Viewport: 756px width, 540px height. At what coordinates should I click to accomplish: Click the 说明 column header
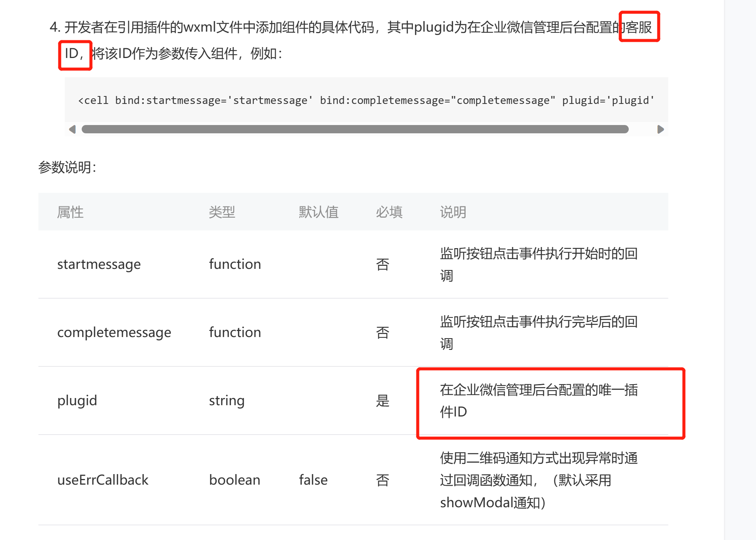453,212
